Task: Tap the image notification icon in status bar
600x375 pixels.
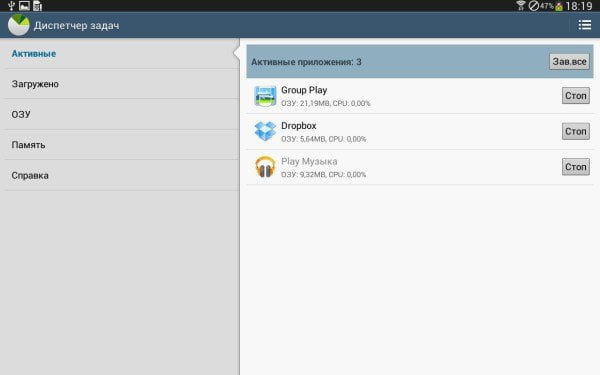Action: [x=24, y=6]
